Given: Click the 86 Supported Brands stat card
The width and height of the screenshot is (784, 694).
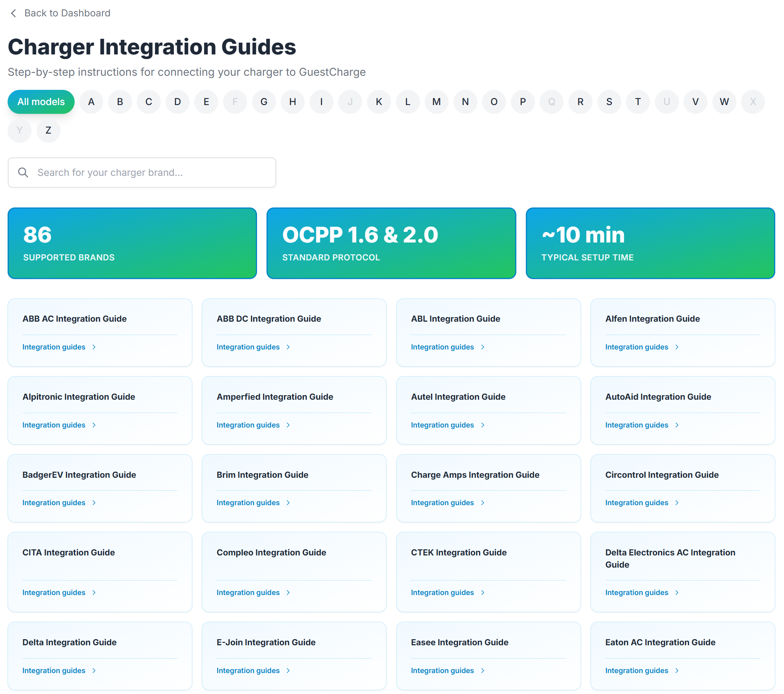Looking at the screenshot, I should coord(133,243).
